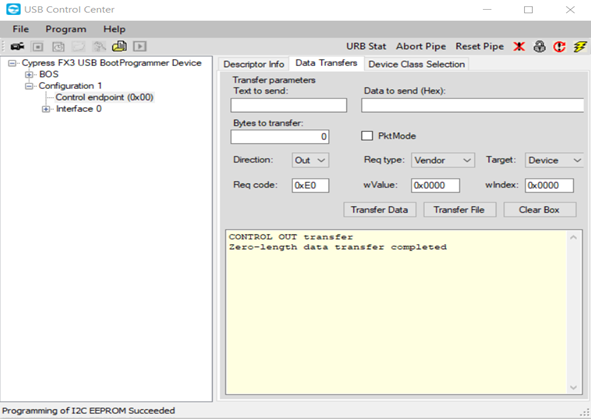Click the play script toolbar icon
The height and width of the screenshot is (419, 591).
[x=139, y=46]
